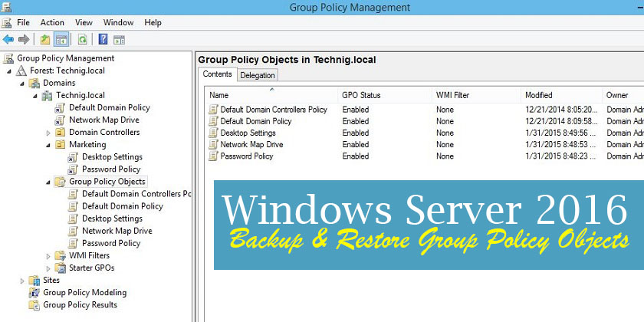Screen dimensions: 644x322
Task: Click None WMI filter in Desktop Settings row
Action: (445, 133)
